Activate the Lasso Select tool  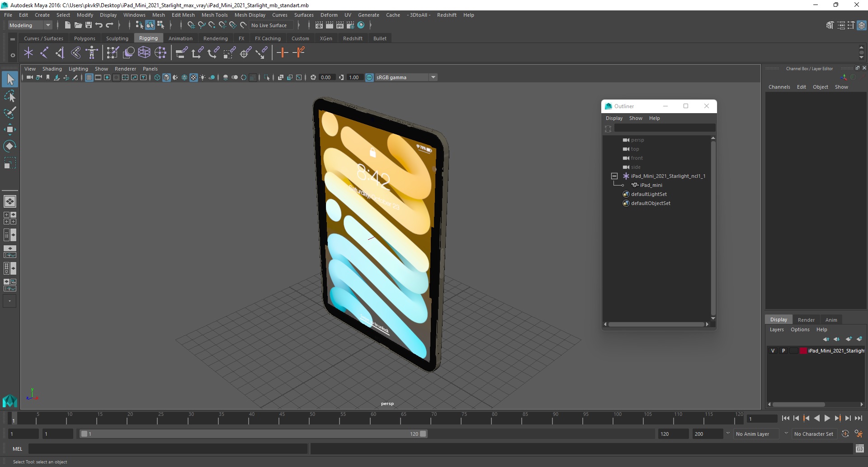[10, 96]
